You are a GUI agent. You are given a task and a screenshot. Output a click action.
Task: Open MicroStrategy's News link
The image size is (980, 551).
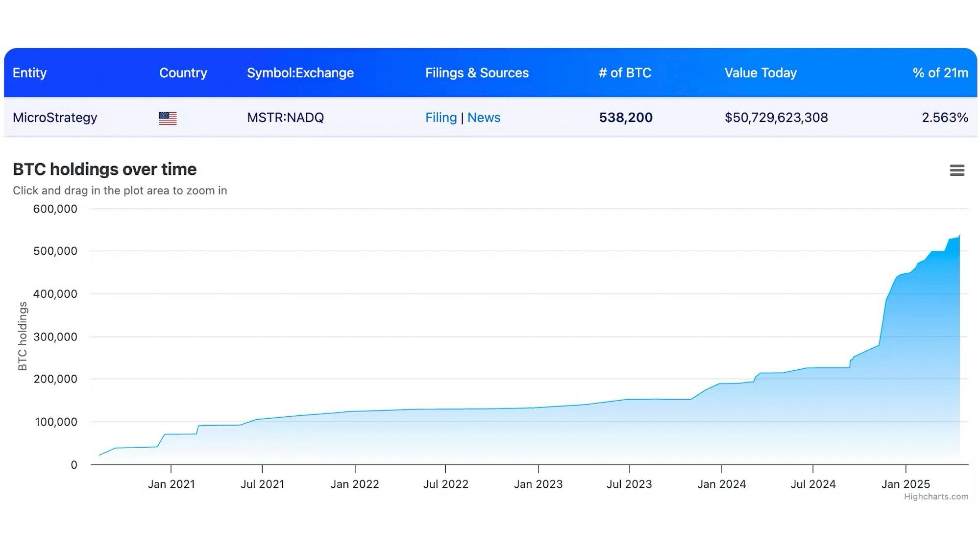pyautogui.click(x=484, y=118)
